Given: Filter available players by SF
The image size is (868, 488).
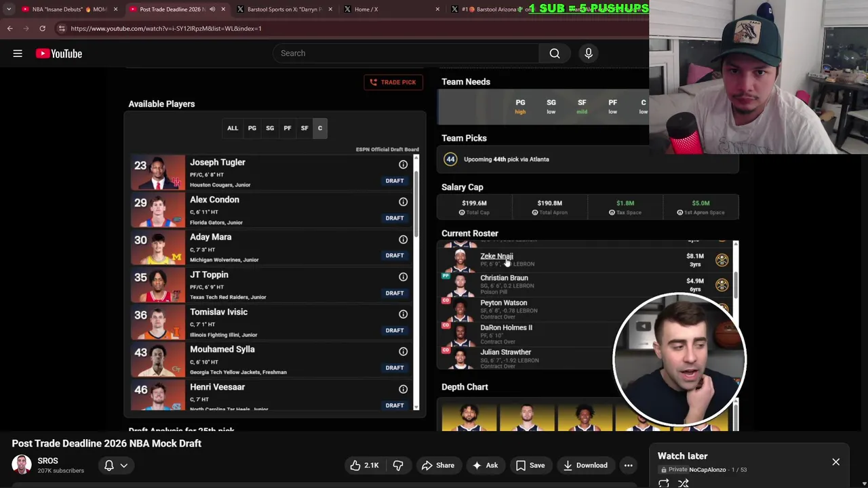Looking at the screenshot, I should point(304,128).
